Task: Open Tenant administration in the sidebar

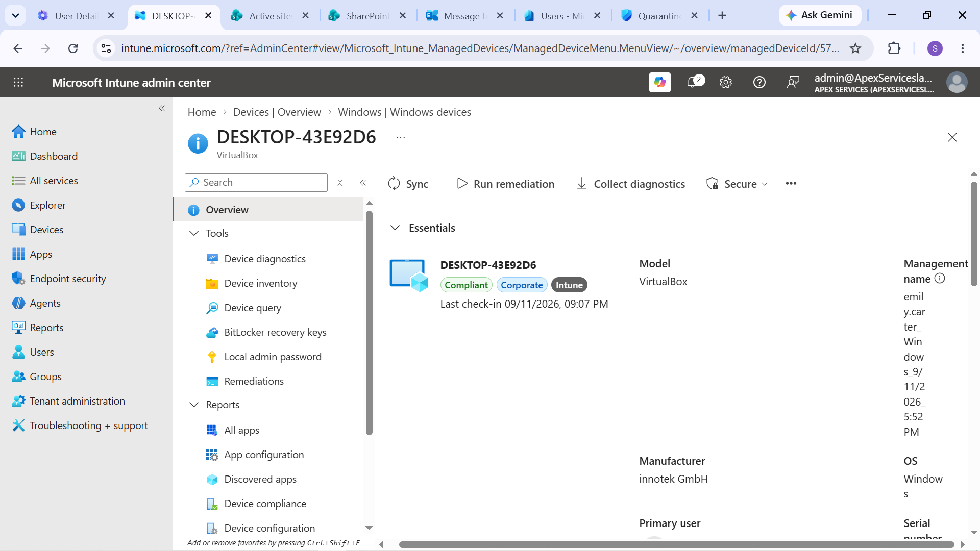Action: pyautogui.click(x=77, y=401)
